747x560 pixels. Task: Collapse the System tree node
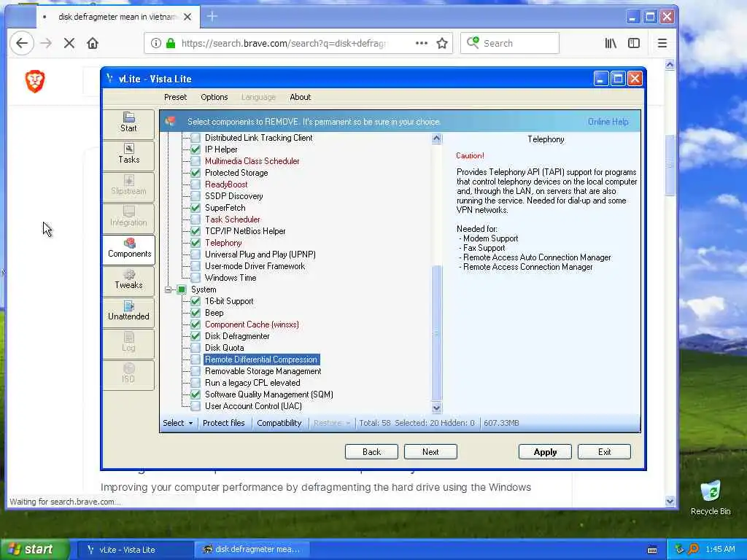tap(169, 289)
